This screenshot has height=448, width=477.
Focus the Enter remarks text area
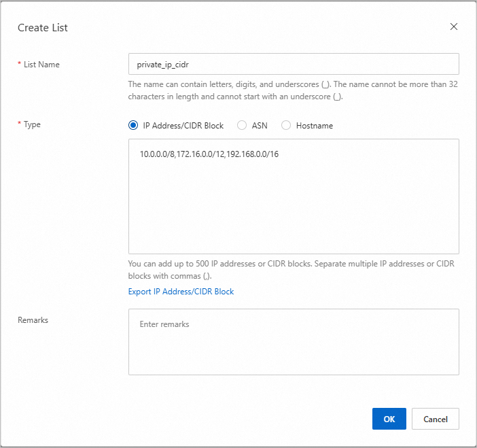pos(294,341)
